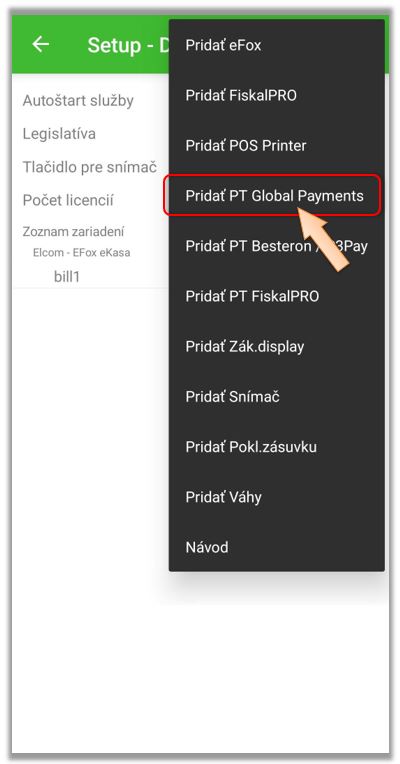Viewport: 400px width, 764px height.
Task: Select Pridať PT Besteron A3Pay entry
Action: click(x=277, y=246)
